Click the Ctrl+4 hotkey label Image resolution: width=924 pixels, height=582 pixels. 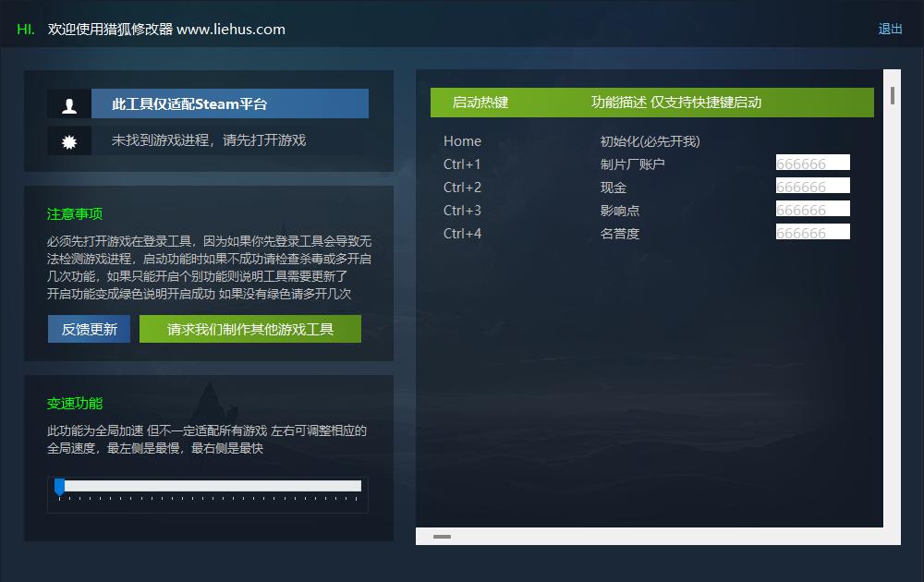coord(462,234)
